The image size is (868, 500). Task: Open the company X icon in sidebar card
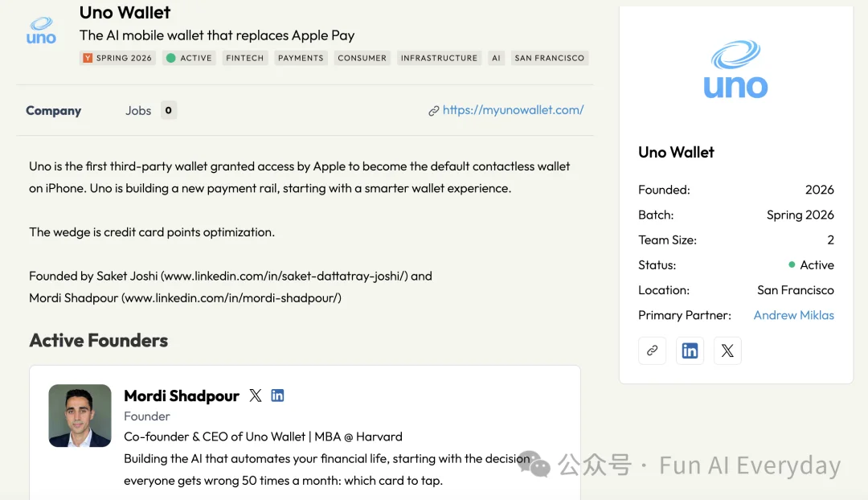point(727,350)
